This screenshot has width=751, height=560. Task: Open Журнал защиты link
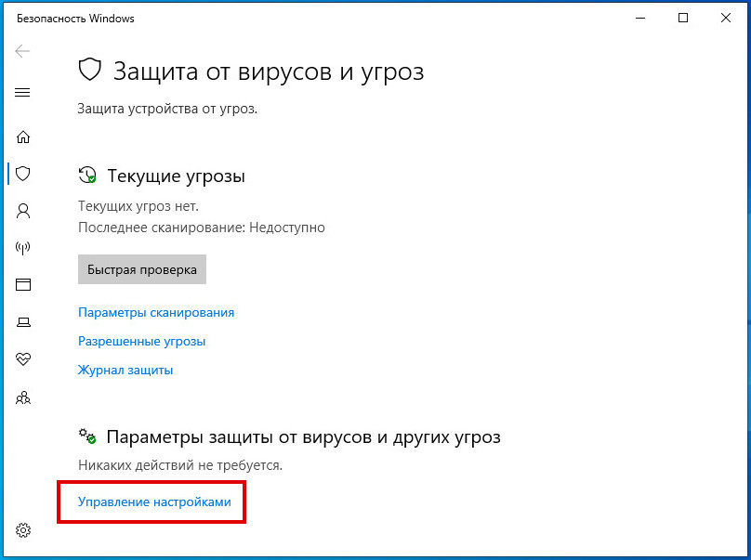pos(125,370)
